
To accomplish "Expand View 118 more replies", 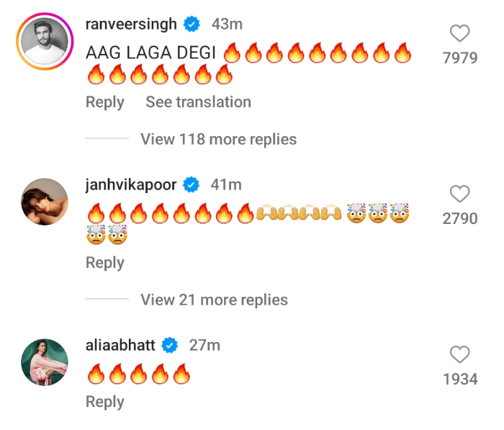I will pyautogui.click(x=218, y=139).
